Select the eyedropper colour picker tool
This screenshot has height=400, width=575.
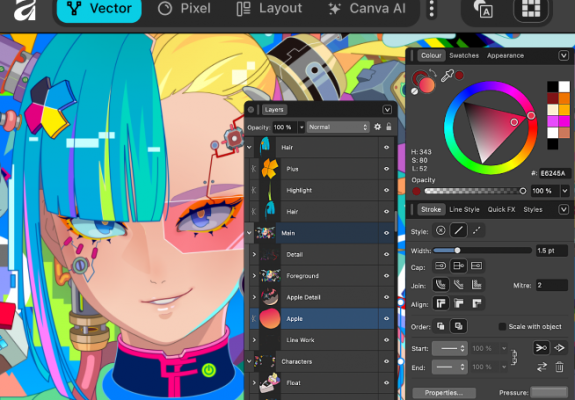coord(447,76)
